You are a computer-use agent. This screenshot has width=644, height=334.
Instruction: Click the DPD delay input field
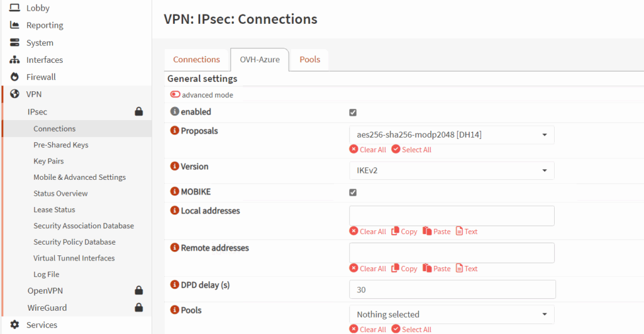click(x=452, y=290)
